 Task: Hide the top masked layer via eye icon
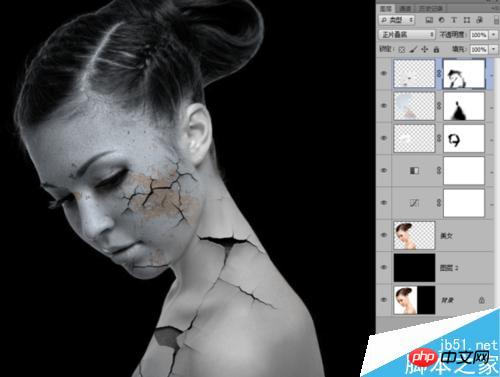coord(384,73)
